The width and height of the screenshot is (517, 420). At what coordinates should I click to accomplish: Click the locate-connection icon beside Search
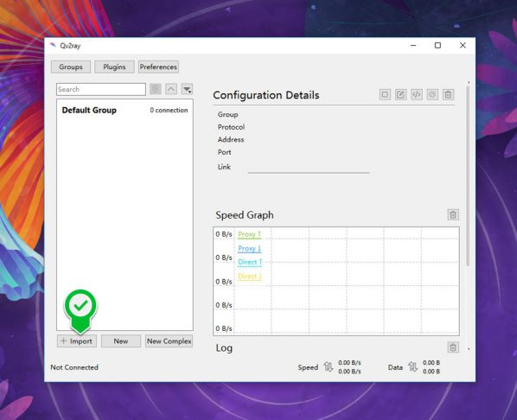pyautogui.click(x=156, y=89)
